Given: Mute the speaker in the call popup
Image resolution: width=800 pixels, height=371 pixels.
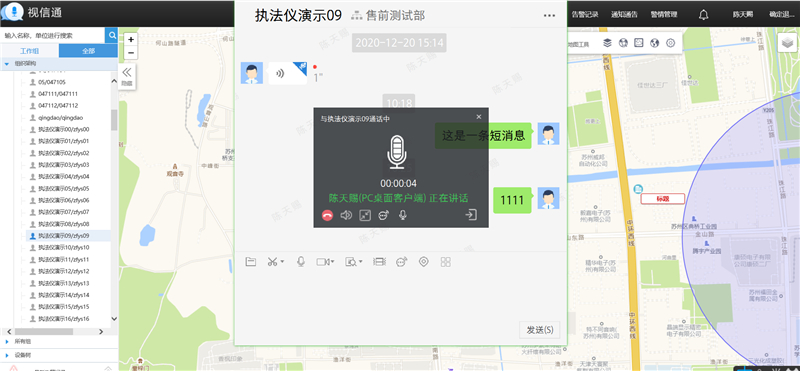Looking at the screenshot, I should [346, 215].
